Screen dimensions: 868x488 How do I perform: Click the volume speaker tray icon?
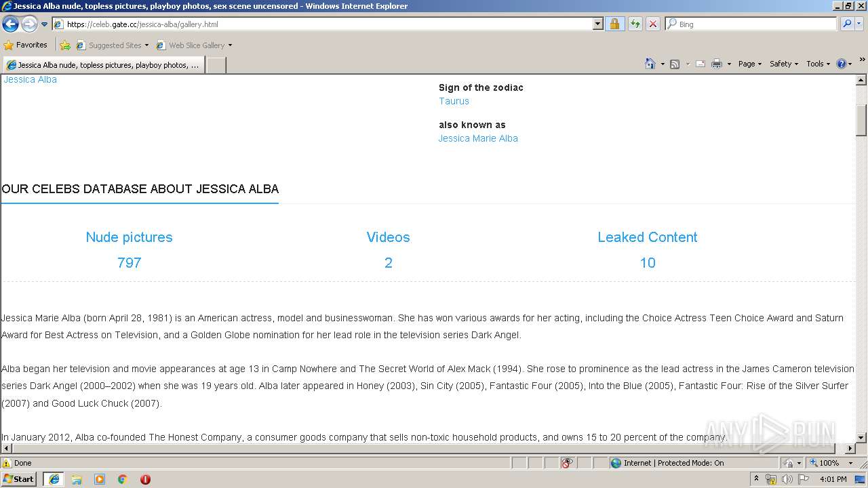point(787,479)
